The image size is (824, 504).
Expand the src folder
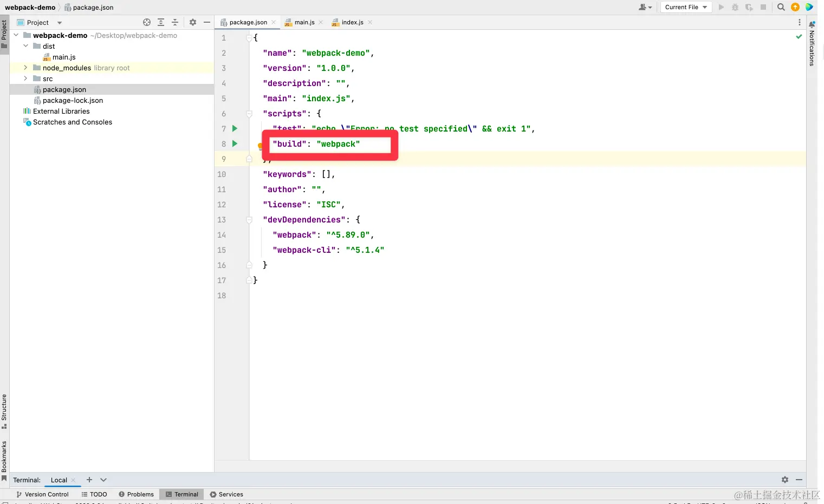25,78
